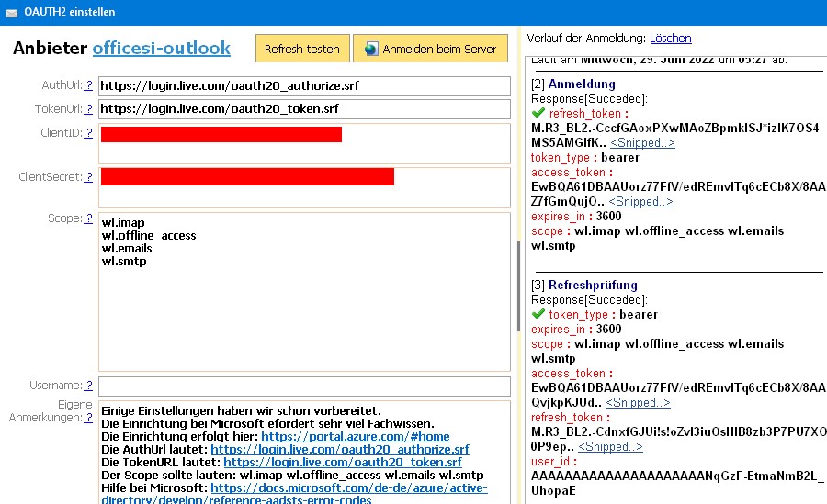The height and width of the screenshot is (504, 827).
Task: Click wl.smtp line in the Scope box
Action: click(124, 262)
